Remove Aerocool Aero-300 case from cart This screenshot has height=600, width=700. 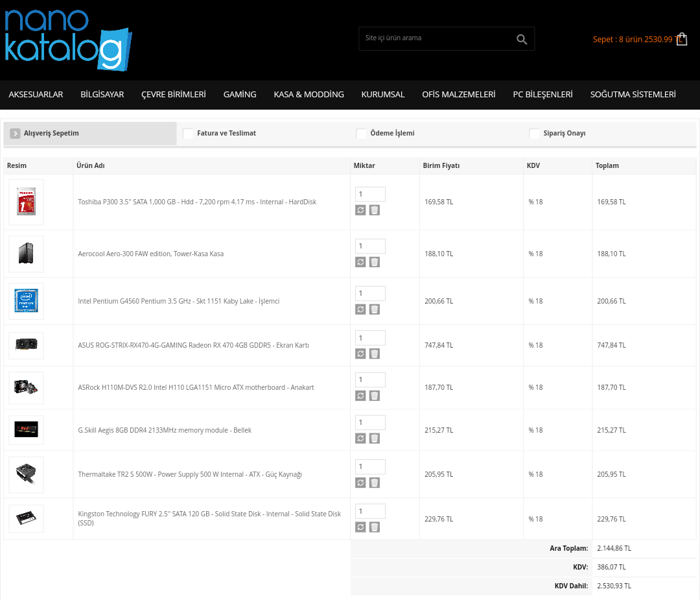(375, 262)
